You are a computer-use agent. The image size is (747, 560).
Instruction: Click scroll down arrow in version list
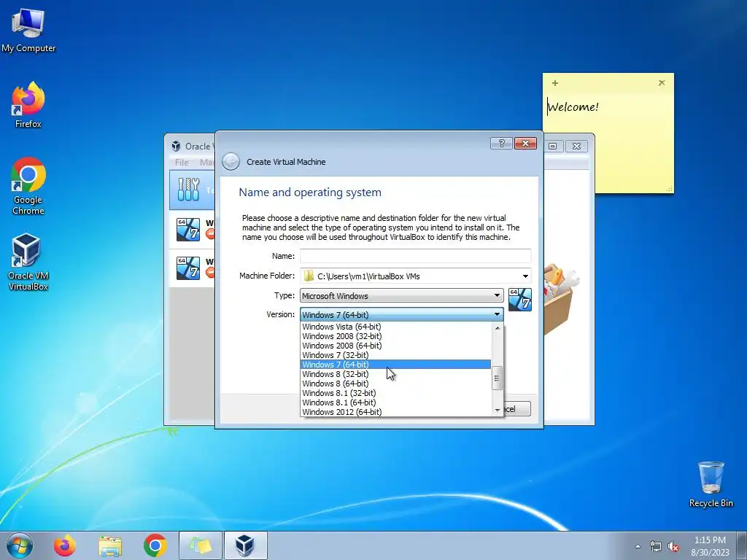(498, 410)
